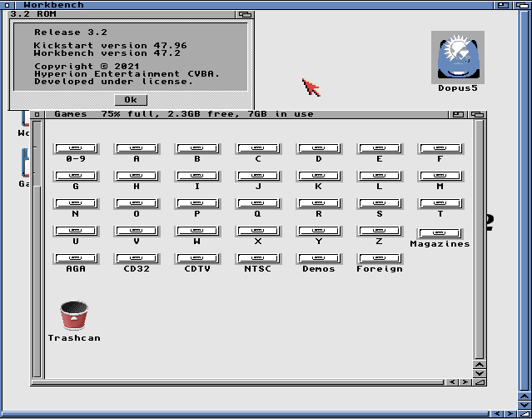Open the M drawer icon
The image size is (532, 419).
440,176
